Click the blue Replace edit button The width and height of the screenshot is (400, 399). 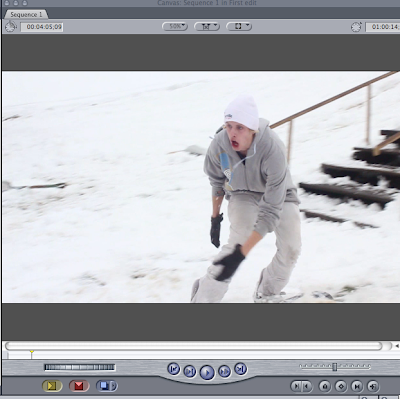coord(104,386)
